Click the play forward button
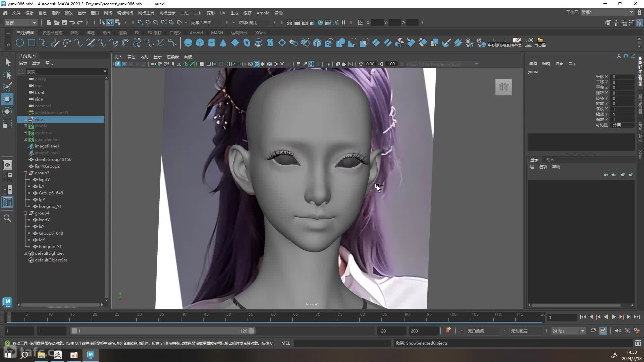644x362 pixels. (613, 317)
